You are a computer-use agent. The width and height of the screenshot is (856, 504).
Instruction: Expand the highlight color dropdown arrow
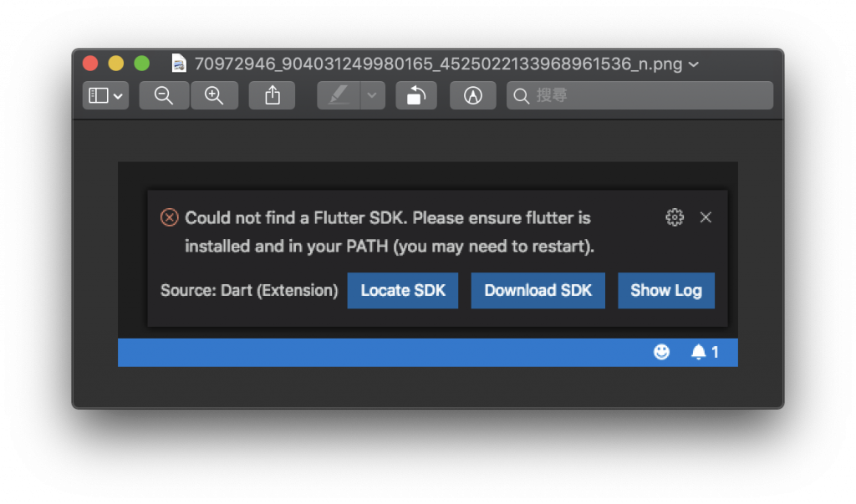coord(372,95)
